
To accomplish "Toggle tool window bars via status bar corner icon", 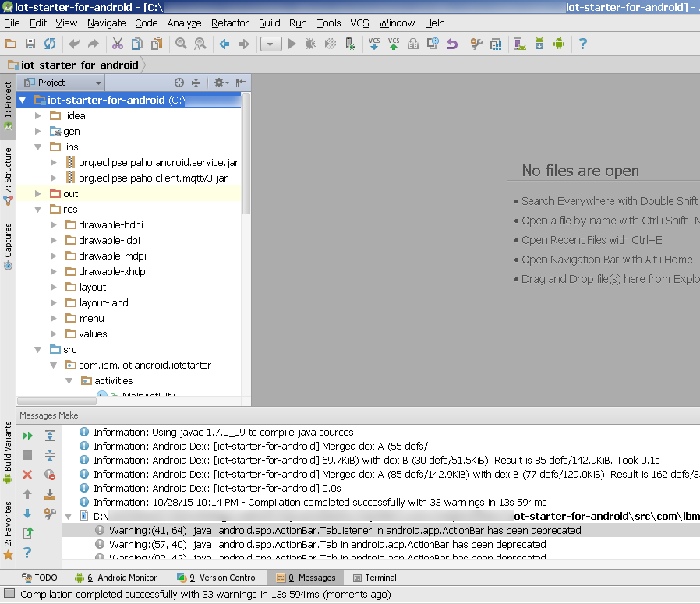I will 9,594.
